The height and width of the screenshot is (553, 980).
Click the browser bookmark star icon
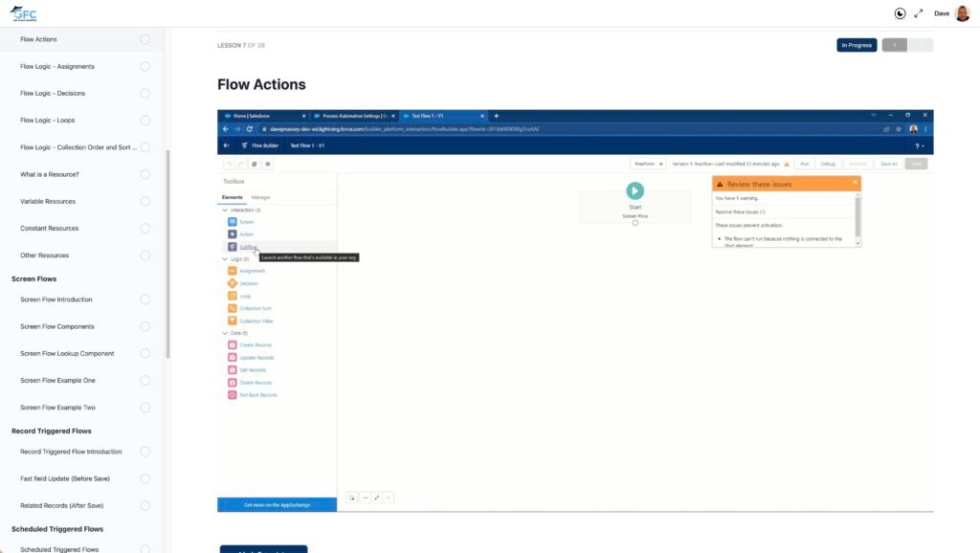(899, 129)
